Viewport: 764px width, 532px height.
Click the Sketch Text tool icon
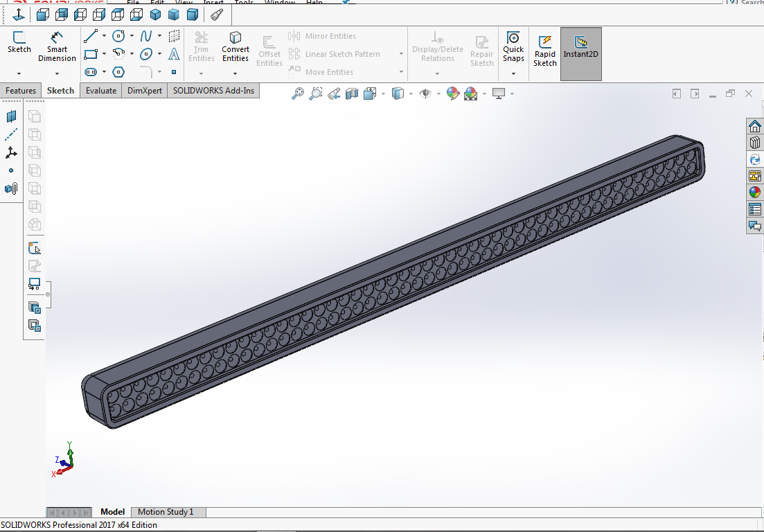(174, 54)
